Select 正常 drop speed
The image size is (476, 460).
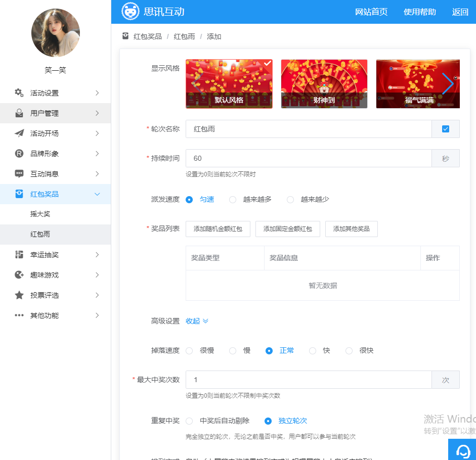269,351
